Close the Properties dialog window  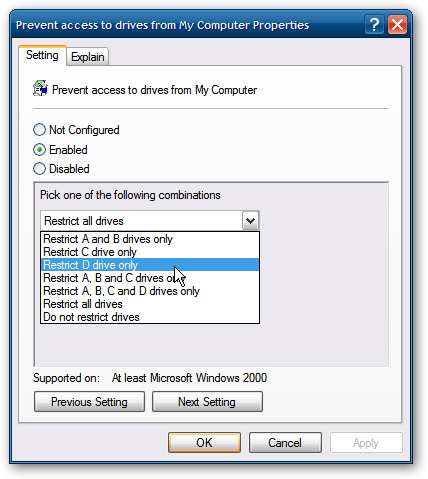point(397,25)
